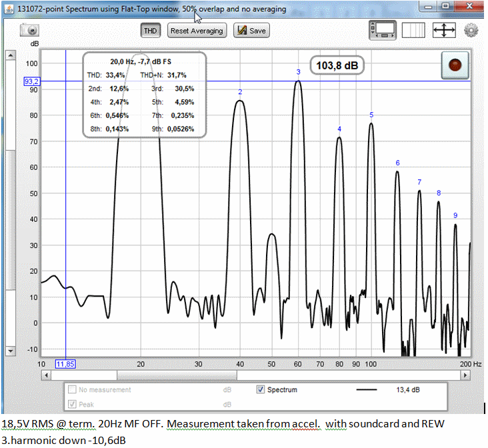This screenshot has width=488, height=448.
Task: Close the spectrum window
Action: pyautogui.click(x=469, y=6)
